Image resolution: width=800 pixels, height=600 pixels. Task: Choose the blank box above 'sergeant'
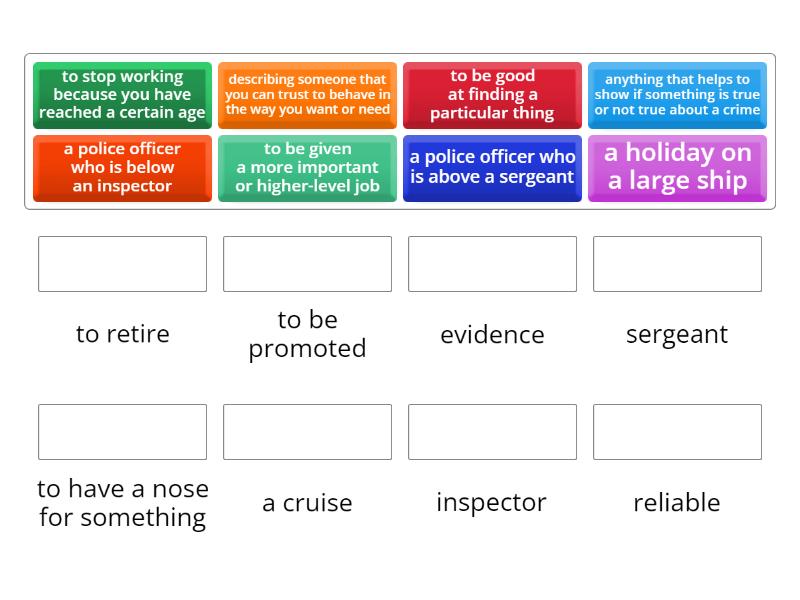(677, 264)
